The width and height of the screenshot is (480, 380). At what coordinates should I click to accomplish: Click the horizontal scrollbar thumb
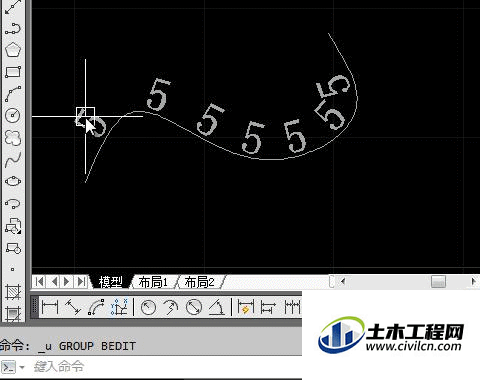[x=438, y=282]
